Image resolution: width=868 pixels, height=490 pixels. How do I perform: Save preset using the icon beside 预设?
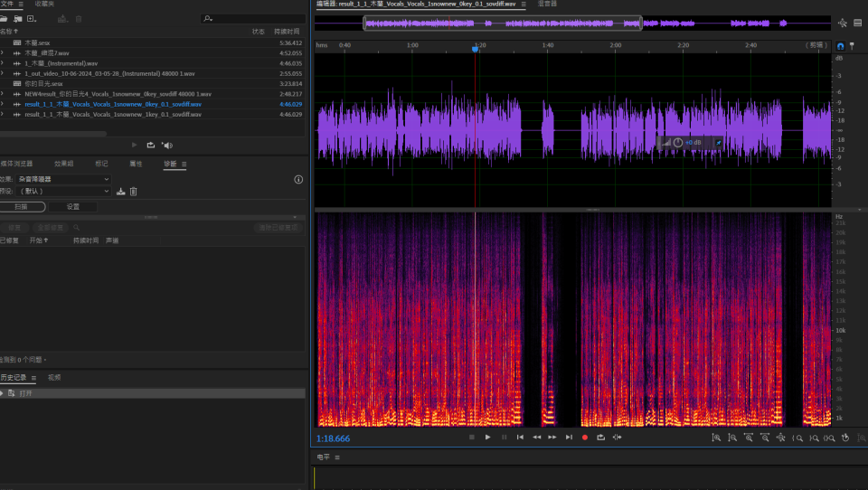121,192
